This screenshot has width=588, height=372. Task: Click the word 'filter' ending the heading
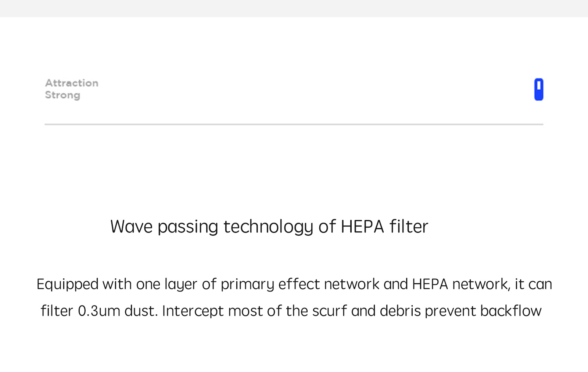pyautogui.click(x=409, y=226)
